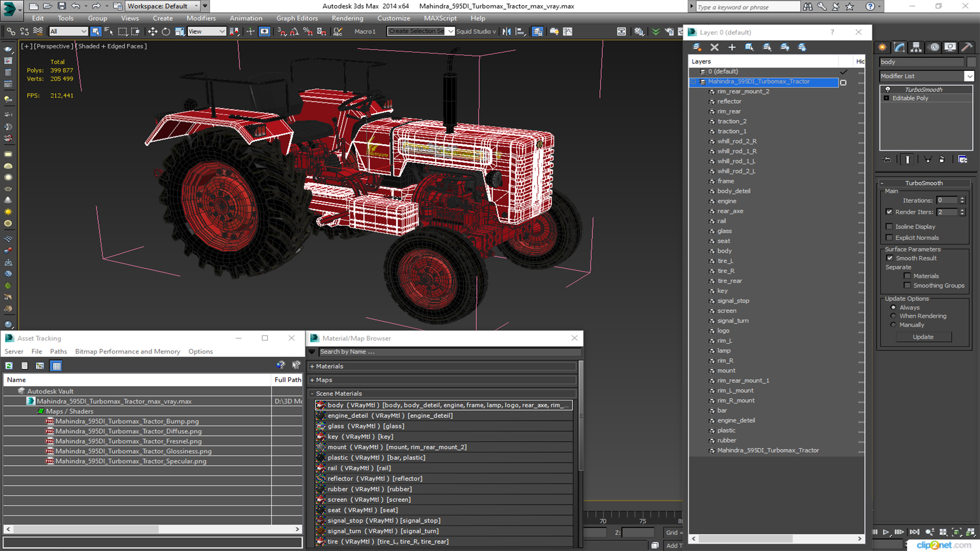
Task: Click the Search by Name field
Action: (x=450, y=352)
